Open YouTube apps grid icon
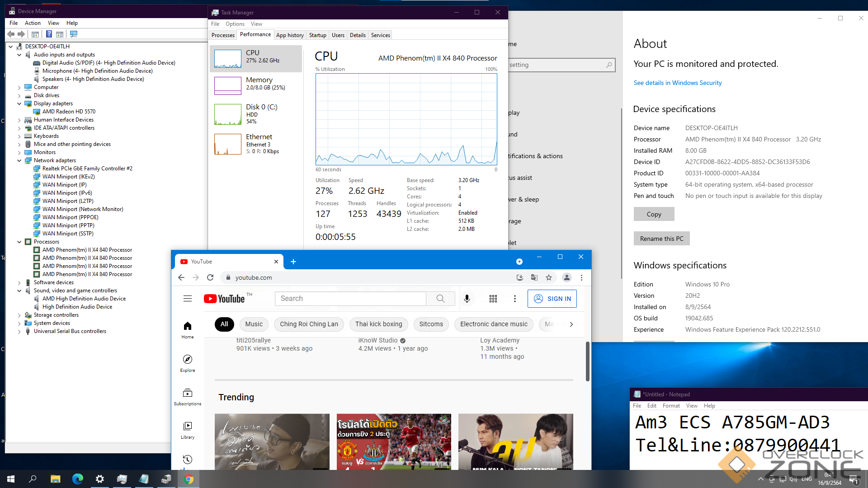The image size is (868, 488). point(493,299)
